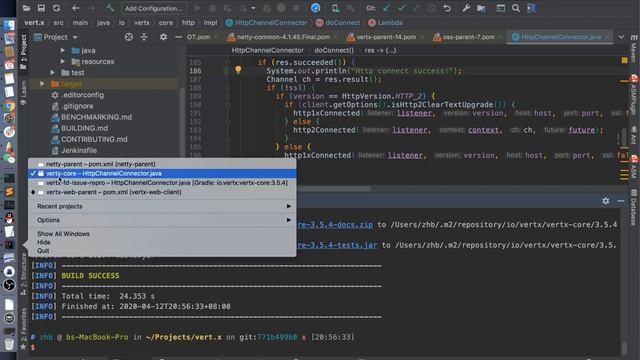640x360 pixels.
Task: Expand the target folder
Action: (42, 83)
